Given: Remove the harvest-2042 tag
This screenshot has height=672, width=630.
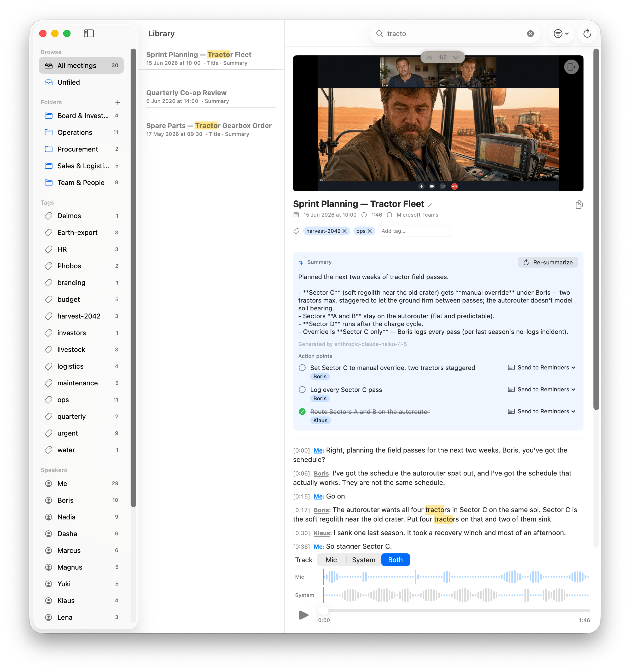Looking at the screenshot, I should pos(345,231).
